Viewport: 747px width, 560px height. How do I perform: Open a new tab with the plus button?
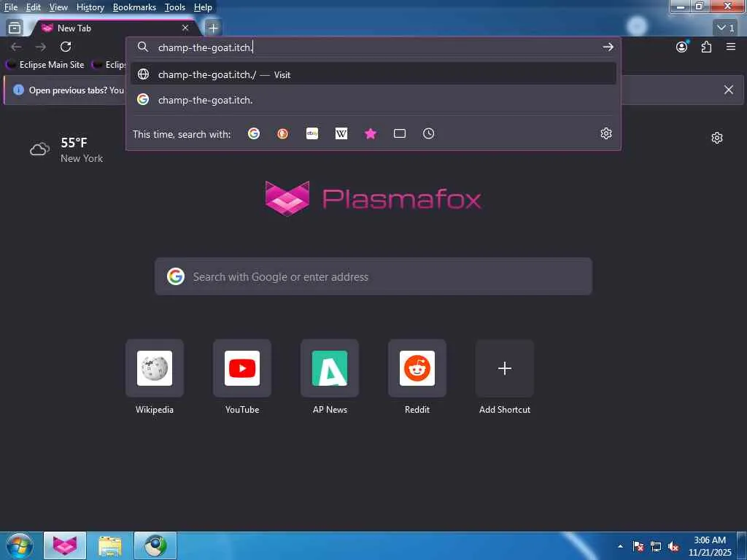tap(213, 28)
